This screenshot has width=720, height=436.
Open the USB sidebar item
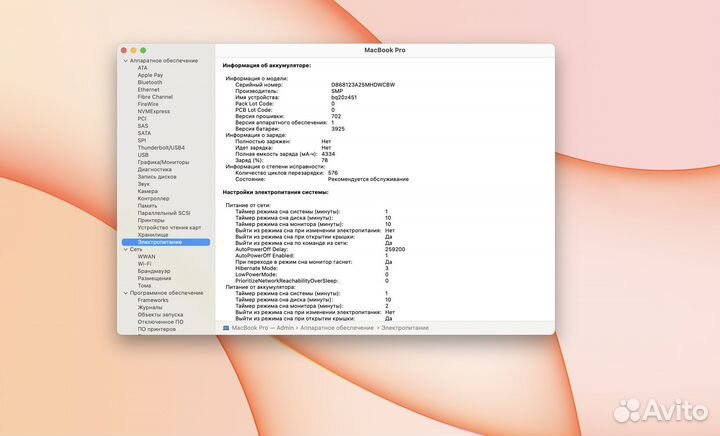(x=143, y=155)
